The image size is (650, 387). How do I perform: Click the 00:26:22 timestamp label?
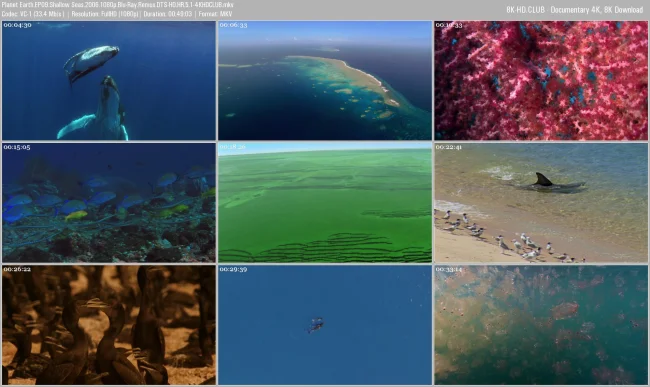coord(17,269)
